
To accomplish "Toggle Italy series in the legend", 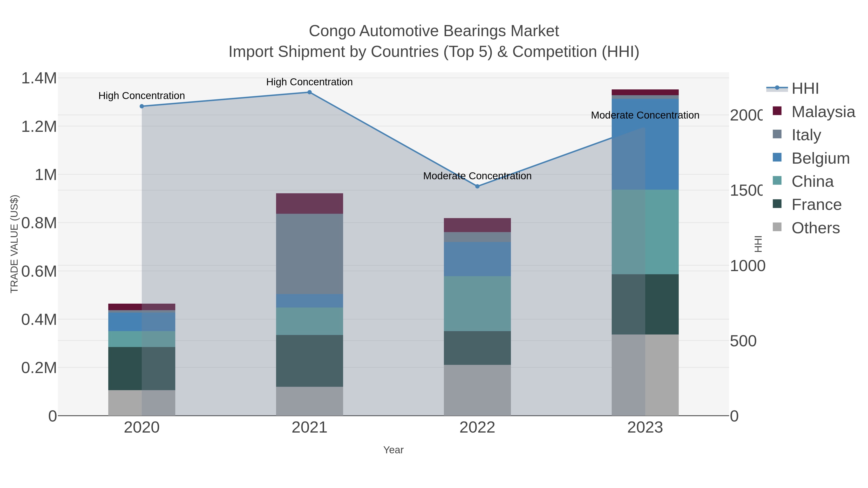I will click(x=797, y=135).
